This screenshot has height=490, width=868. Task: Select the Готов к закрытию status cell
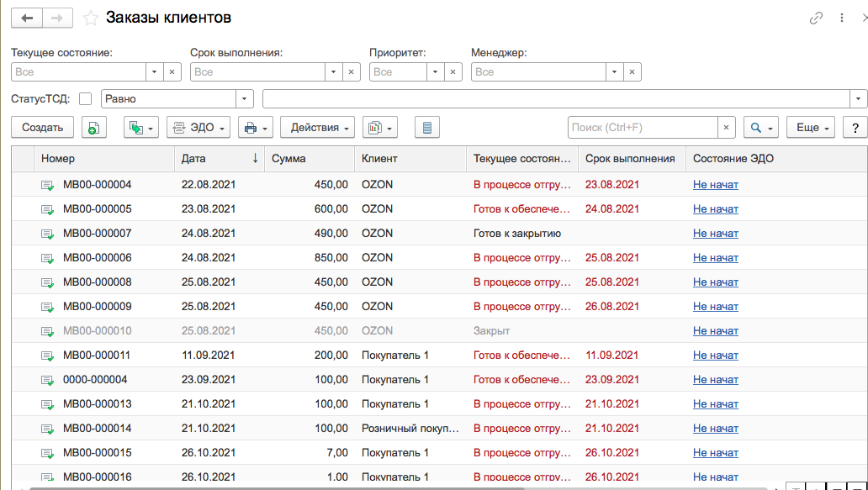(522, 234)
